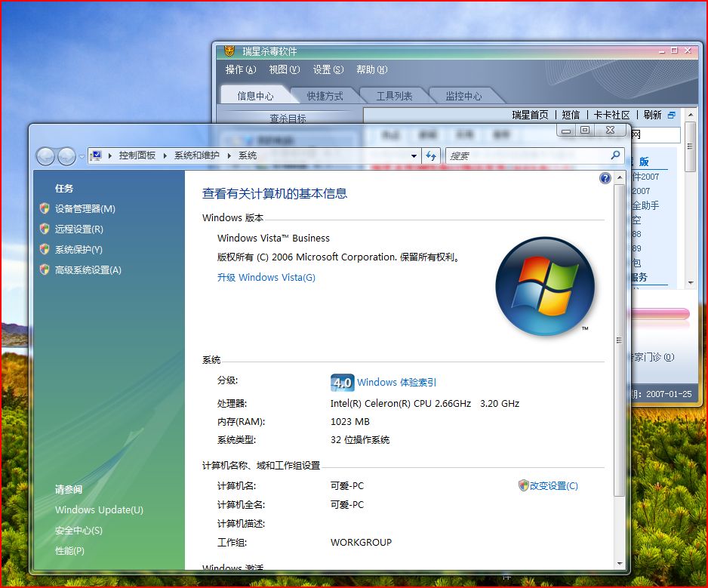
Task: Click shield icon beside 高级系统设置(A)
Action: pyautogui.click(x=45, y=269)
